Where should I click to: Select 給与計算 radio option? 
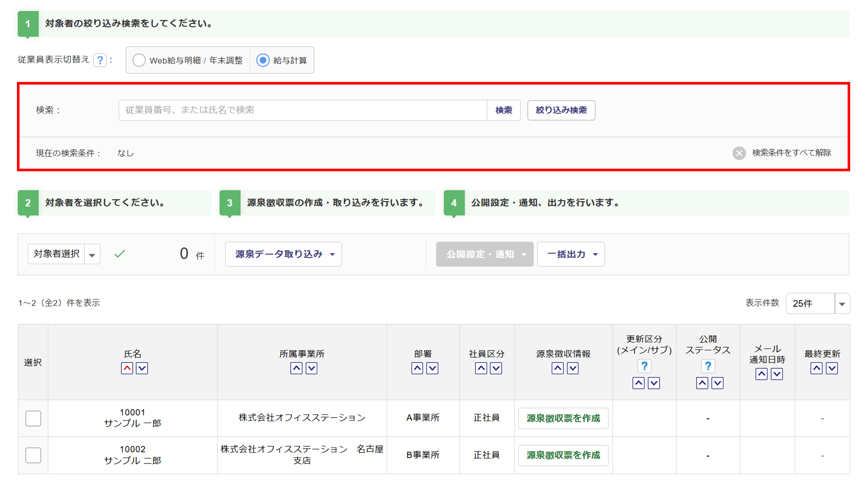[x=263, y=60]
